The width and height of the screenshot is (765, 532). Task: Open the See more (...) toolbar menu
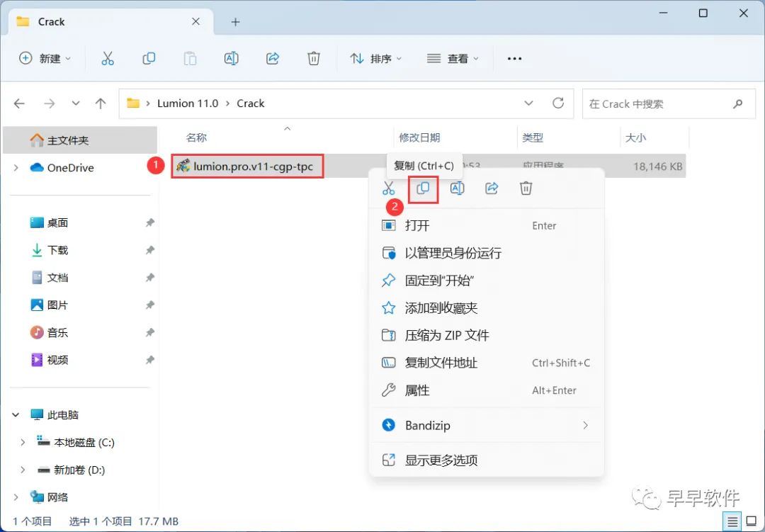(514, 59)
